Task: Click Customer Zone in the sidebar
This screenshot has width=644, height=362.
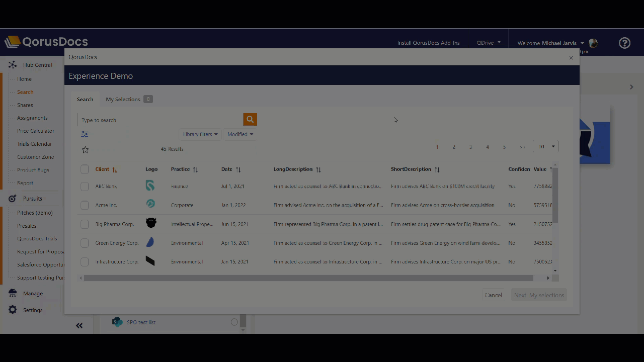Action: pos(35,157)
